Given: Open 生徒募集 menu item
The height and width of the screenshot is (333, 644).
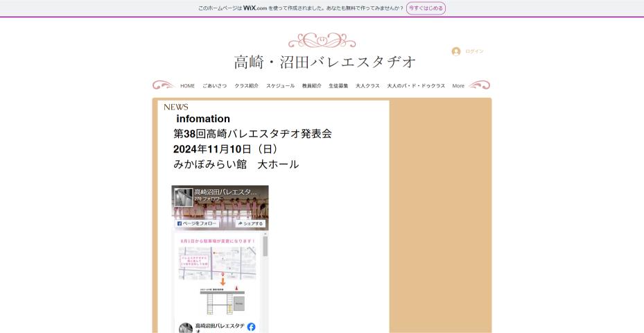Looking at the screenshot, I should [x=338, y=86].
